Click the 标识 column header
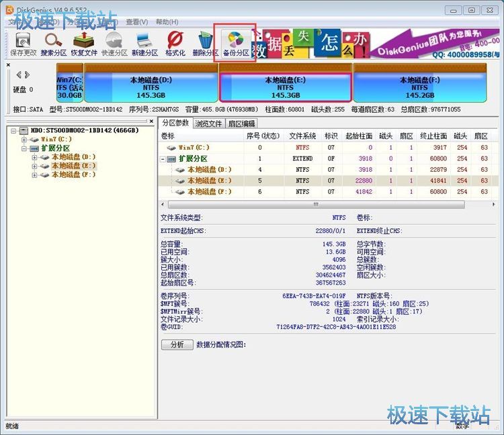 (x=331, y=136)
